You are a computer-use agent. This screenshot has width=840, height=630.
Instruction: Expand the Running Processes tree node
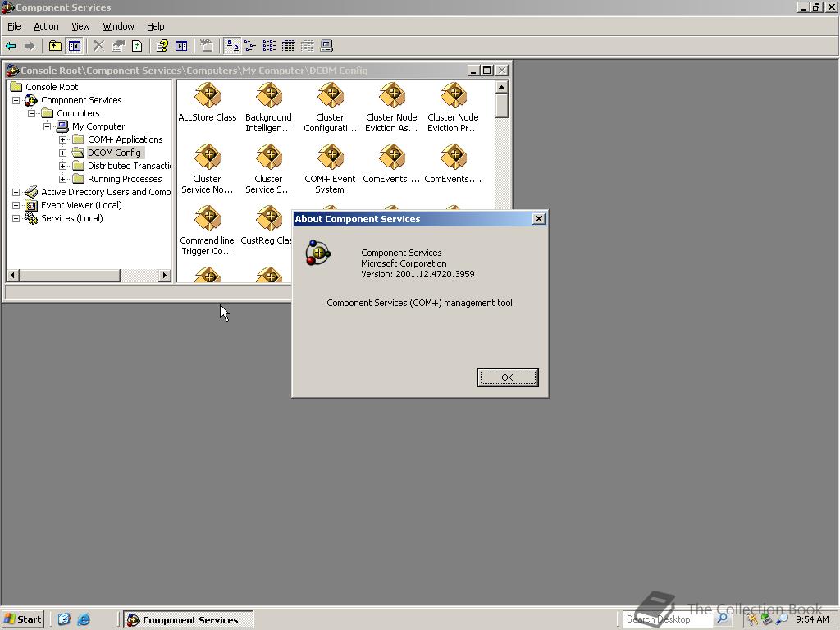pos(62,179)
